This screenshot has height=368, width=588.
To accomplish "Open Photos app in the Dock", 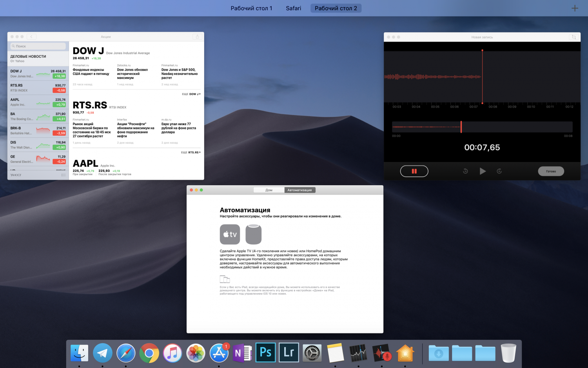I will (x=196, y=353).
